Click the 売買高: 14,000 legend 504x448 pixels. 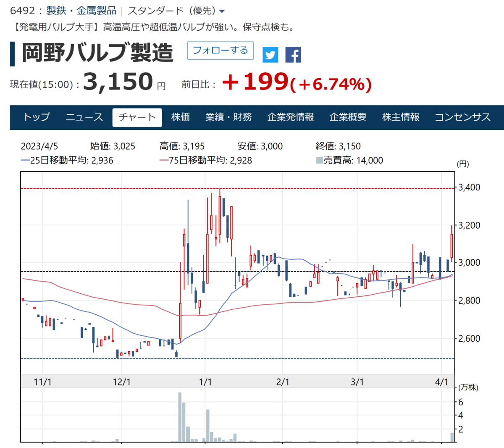(x=349, y=161)
